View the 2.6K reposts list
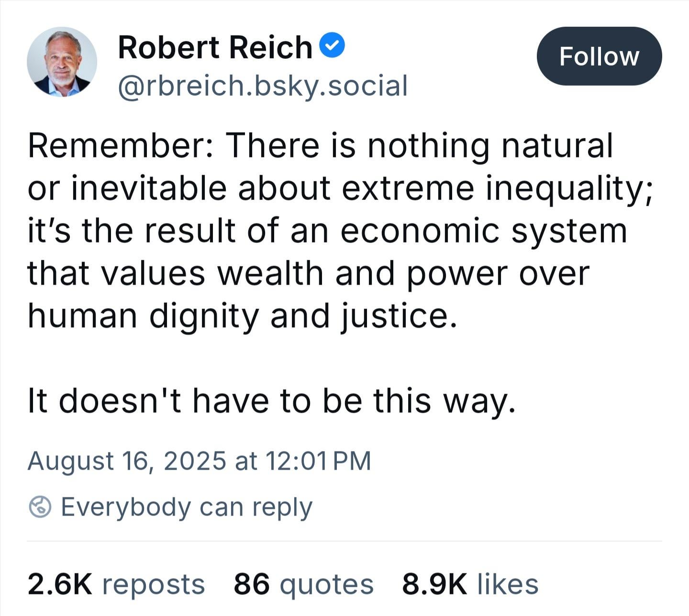Screen dimensions: 689x616 [x=116, y=584]
